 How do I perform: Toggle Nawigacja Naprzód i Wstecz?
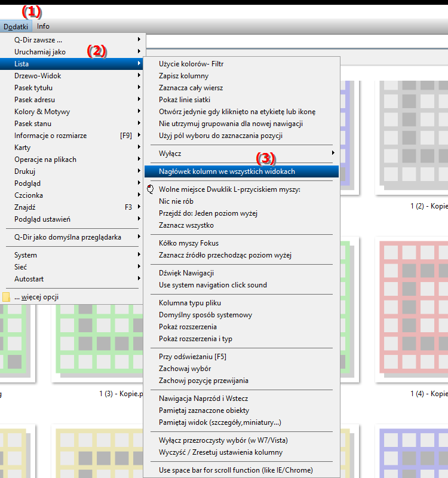point(241,399)
